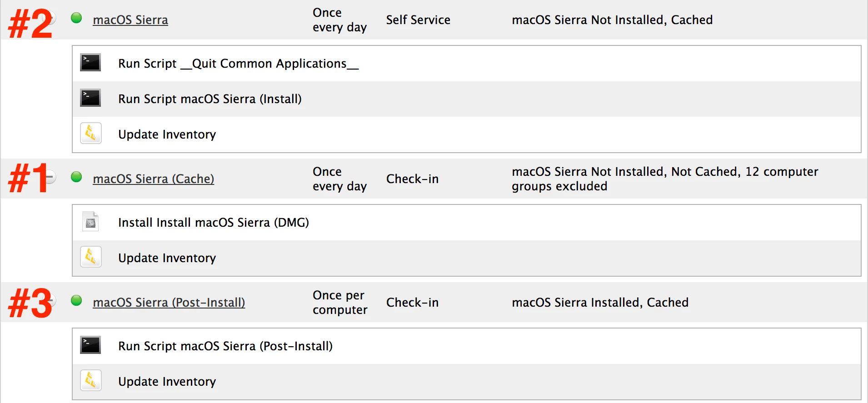This screenshot has width=868, height=403.
Task: Click the Update Inventory icon under macOS Sierra policy
Action: click(x=91, y=134)
